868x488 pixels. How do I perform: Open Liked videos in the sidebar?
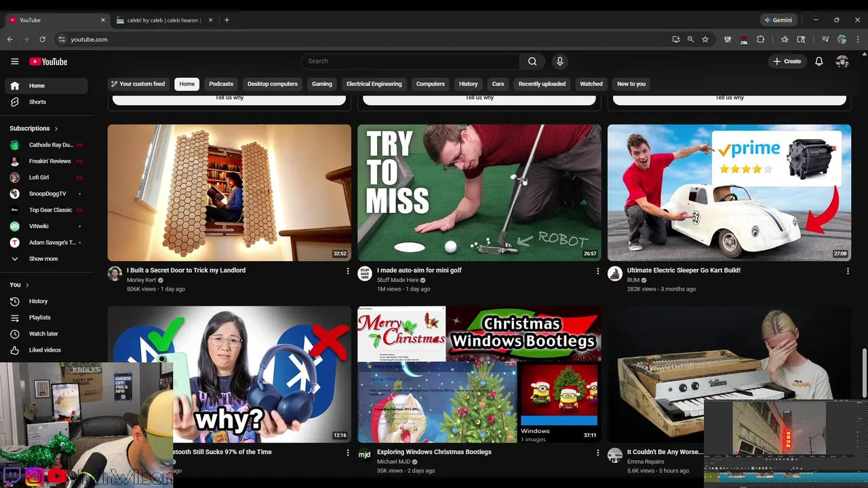46,350
